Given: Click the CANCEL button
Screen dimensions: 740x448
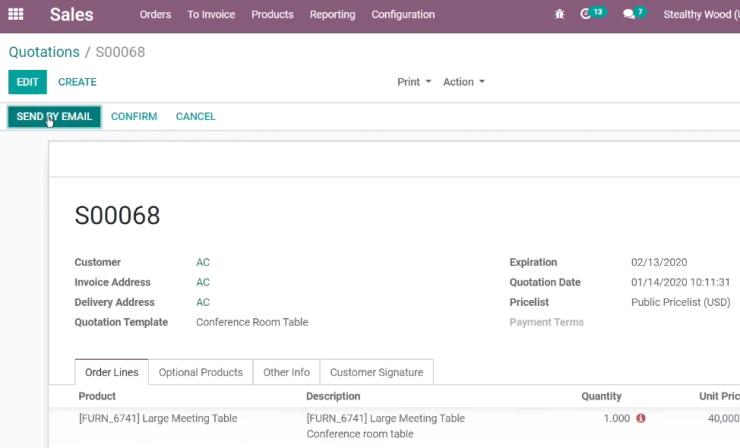Looking at the screenshot, I should point(195,117).
